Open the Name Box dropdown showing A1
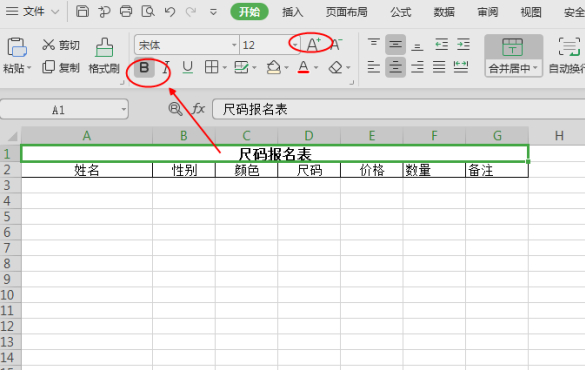 coord(123,110)
